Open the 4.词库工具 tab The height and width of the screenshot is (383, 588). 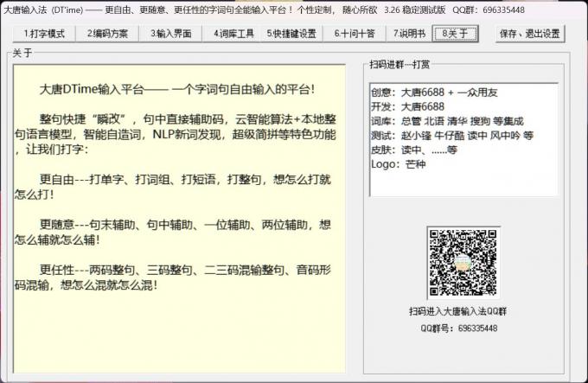pos(233,34)
